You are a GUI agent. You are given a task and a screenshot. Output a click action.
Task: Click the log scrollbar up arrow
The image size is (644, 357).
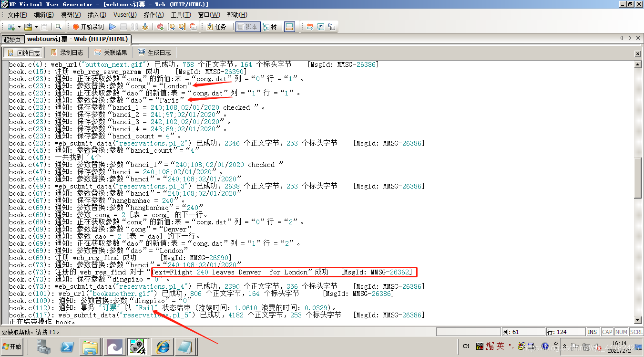point(638,64)
